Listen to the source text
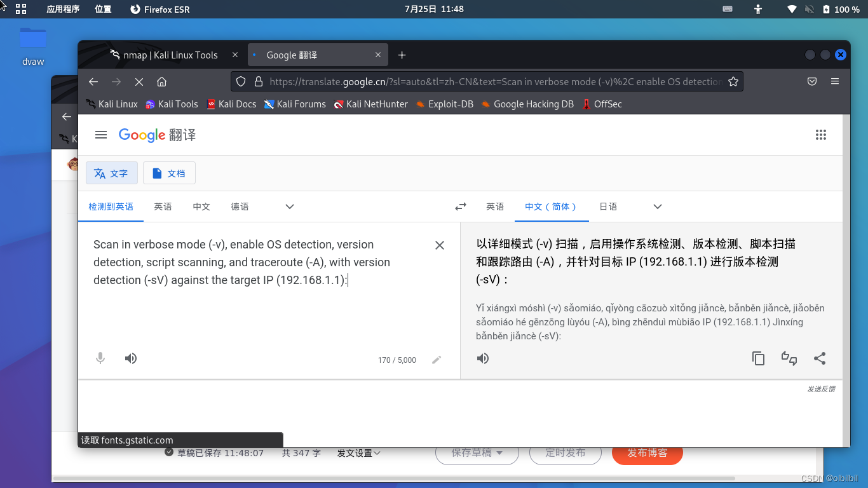The width and height of the screenshot is (868, 488). point(131,358)
